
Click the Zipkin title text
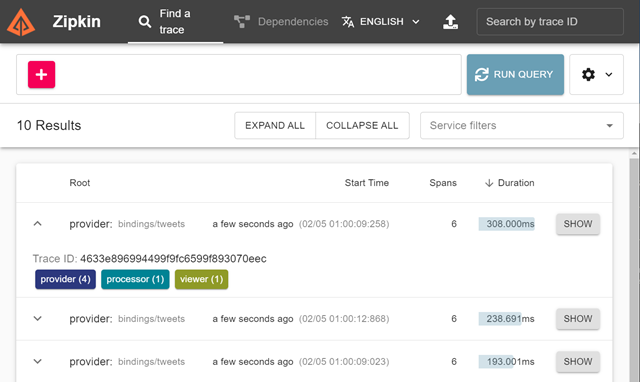click(77, 22)
